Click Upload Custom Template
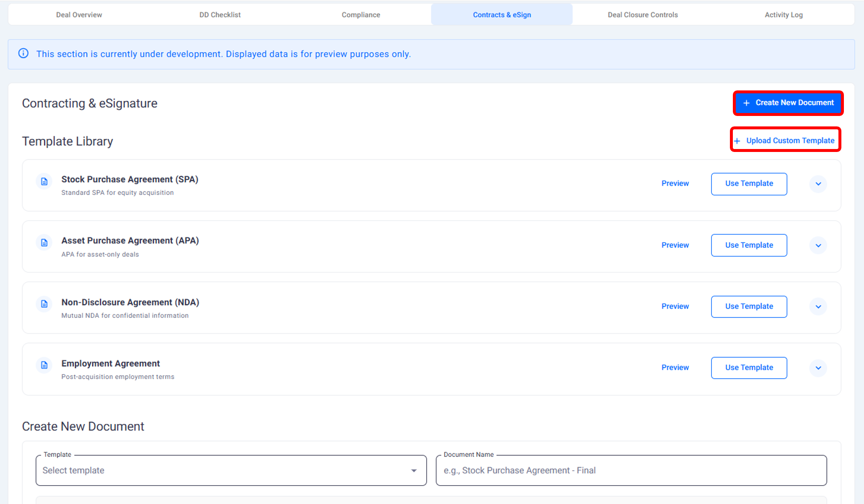The image size is (864, 504). pos(785,141)
